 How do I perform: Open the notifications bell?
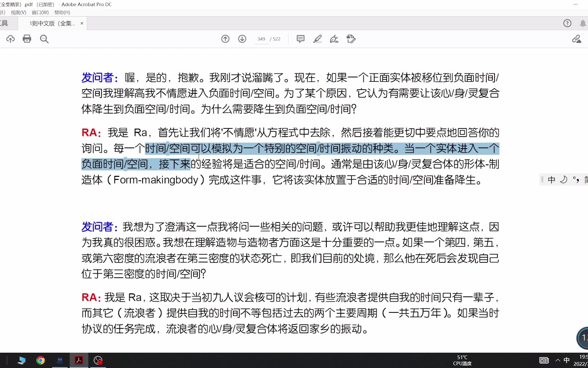[x=583, y=23]
